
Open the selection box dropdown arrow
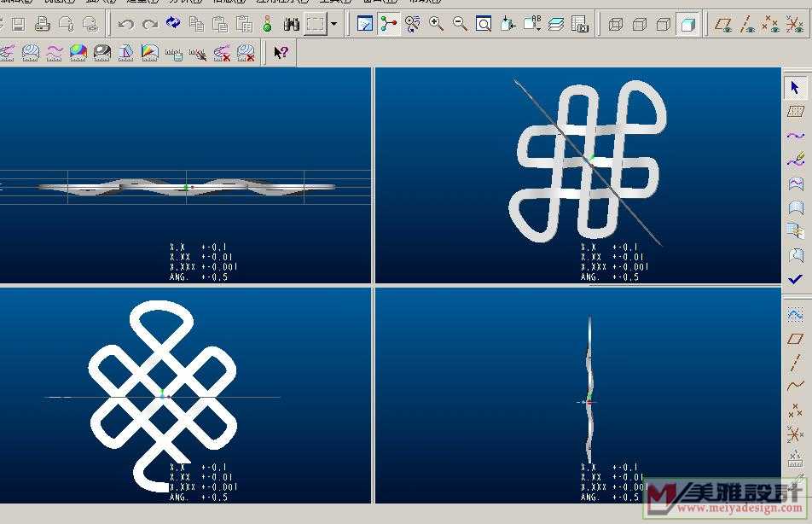(334, 24)
